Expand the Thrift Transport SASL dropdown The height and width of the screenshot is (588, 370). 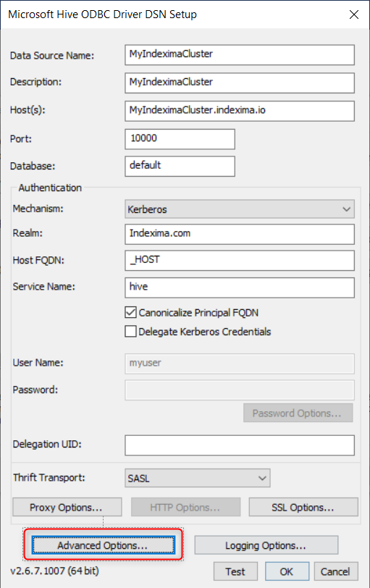pos(197,478)
